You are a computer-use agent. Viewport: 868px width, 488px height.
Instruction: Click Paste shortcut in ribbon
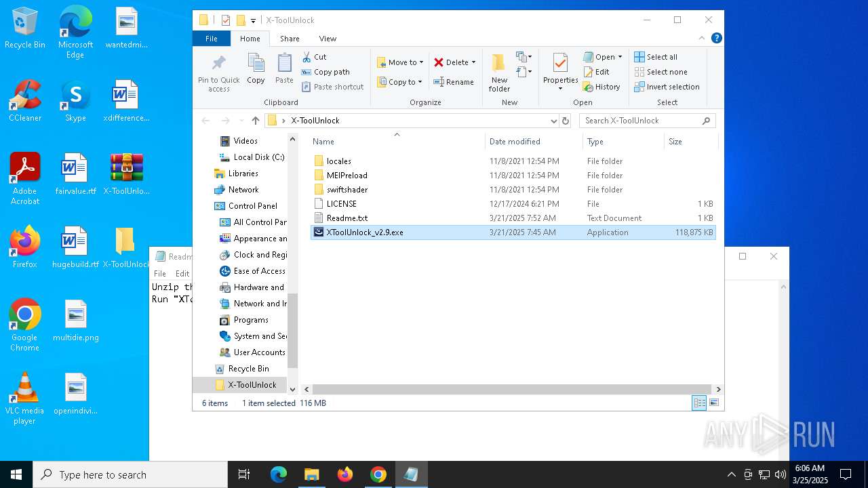(x=332, y=87)
